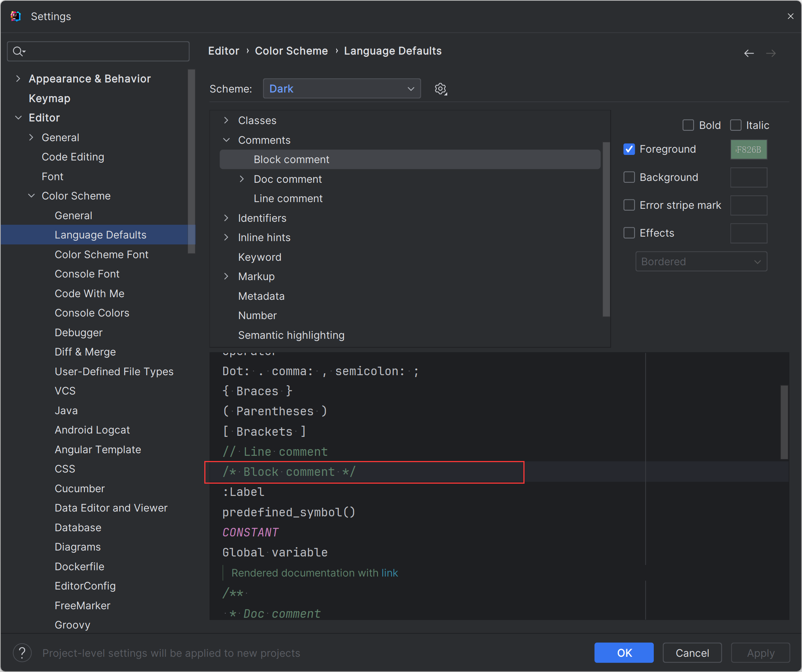Click the Effects color swatch
The height and width of the screenshot is (672, 802).
click(749, 233)
